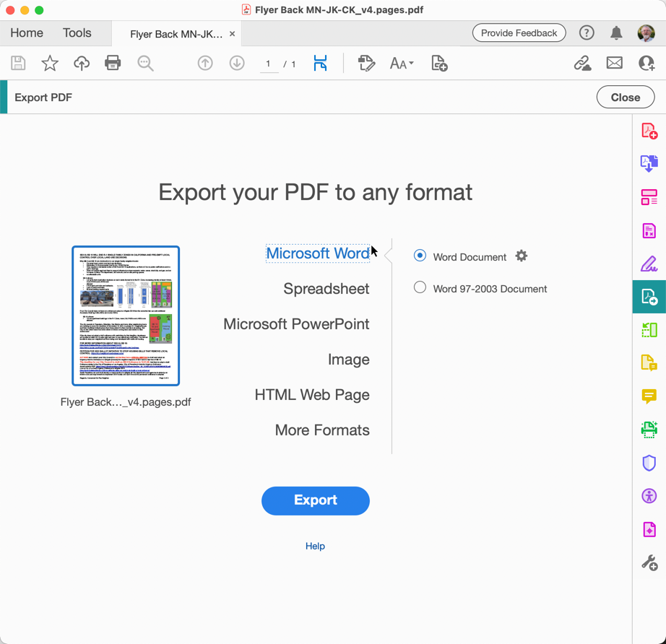Select the Comment tool in sidebar
This screenshot has width=666, height=644.
(648, 396)
